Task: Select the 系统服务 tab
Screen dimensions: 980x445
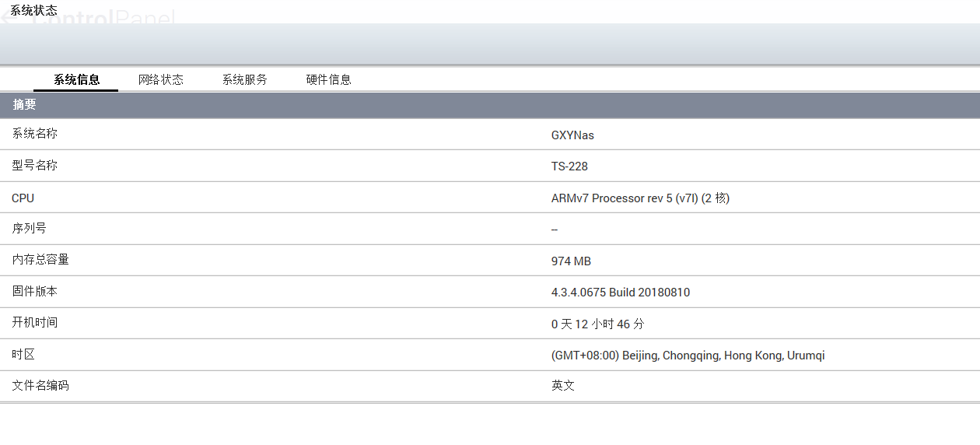Action: pos(245,79)
